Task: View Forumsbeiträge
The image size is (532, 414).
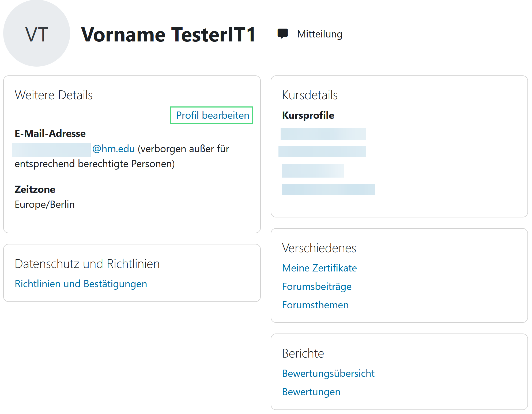Action: click(x=316, y=286)
